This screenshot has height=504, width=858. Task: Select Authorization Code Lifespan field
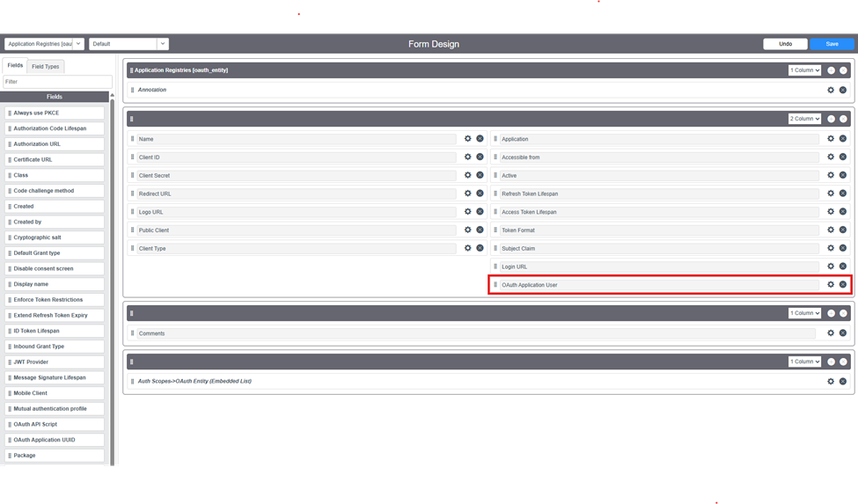55,128
